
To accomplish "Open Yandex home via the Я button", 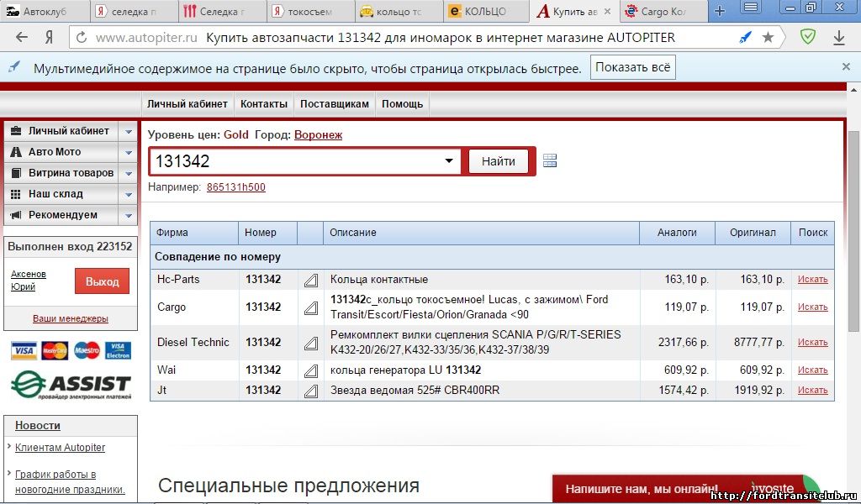I will [50, 37].
